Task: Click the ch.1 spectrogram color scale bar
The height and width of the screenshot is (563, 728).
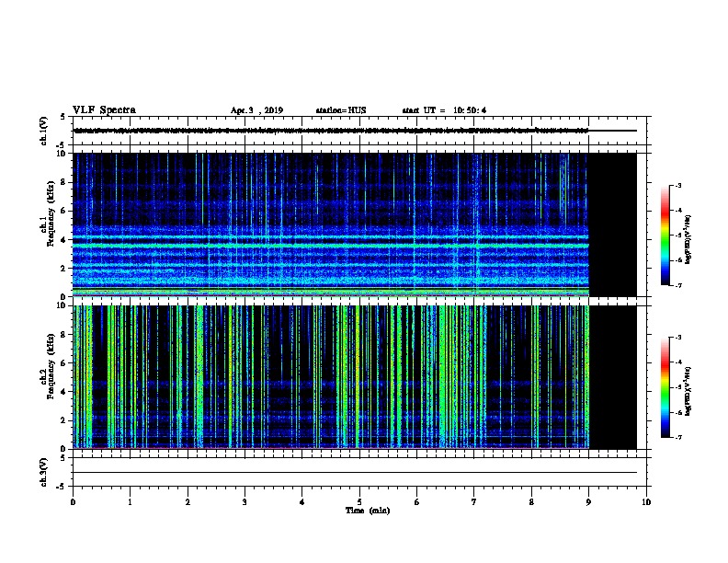Action: point(665,236)
